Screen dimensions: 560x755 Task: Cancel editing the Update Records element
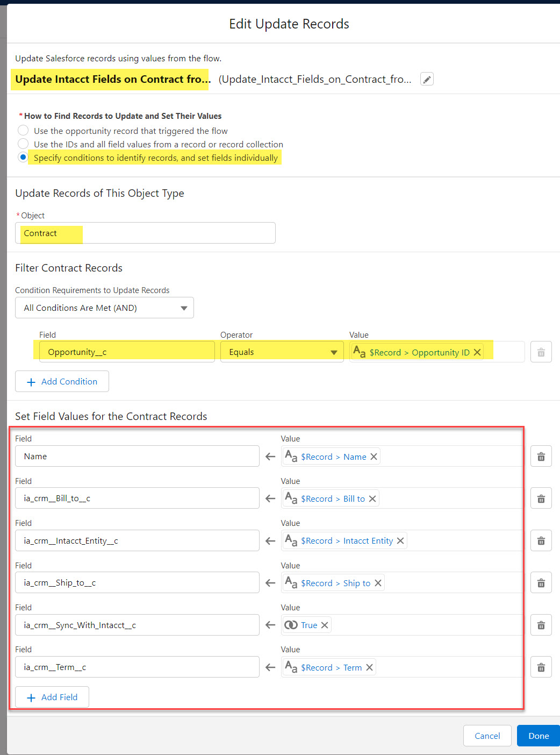tap(487, 736)
